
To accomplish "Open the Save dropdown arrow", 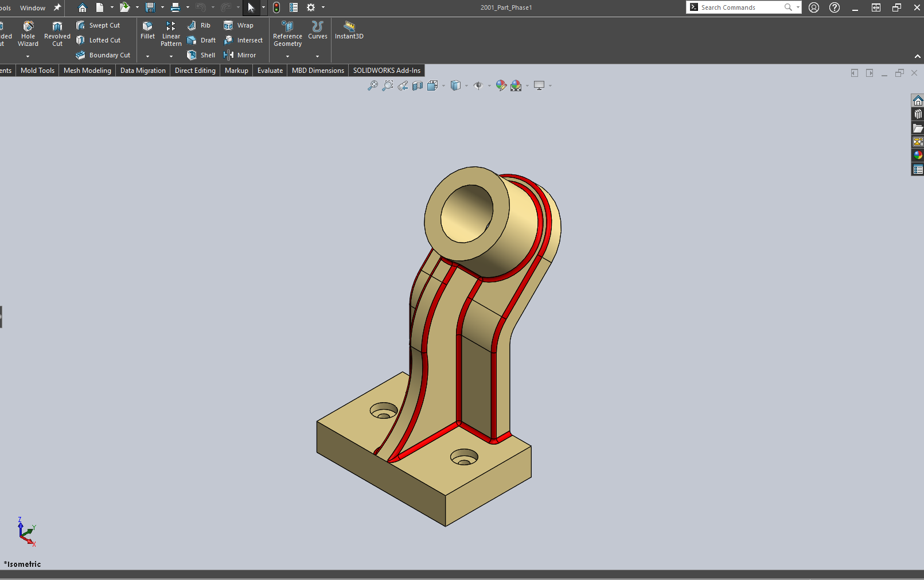I will coord(162,7).
